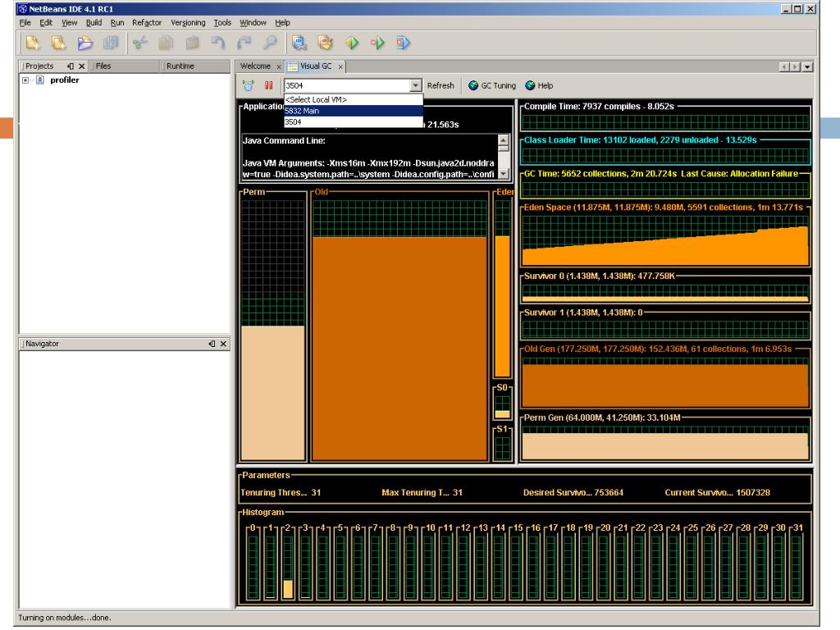
Task: Click the Build Main Project icon
Action: tap(299, 43)
